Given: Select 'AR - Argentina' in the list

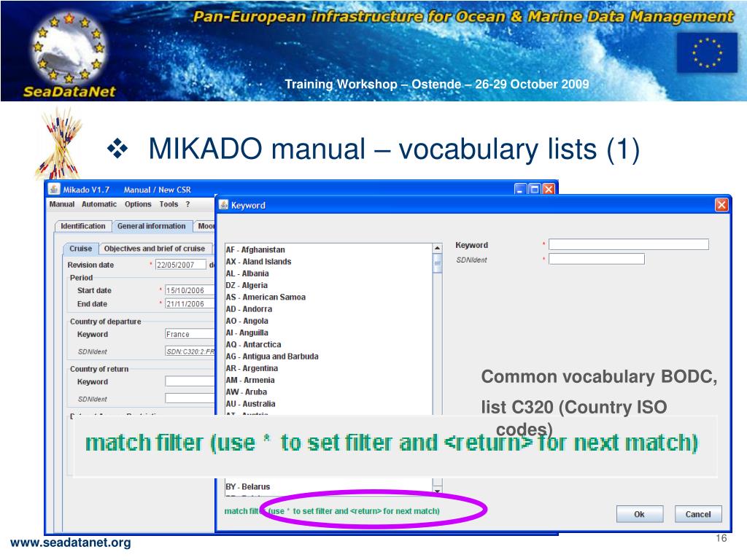Looking at the screenshot, I should [329, 368].
